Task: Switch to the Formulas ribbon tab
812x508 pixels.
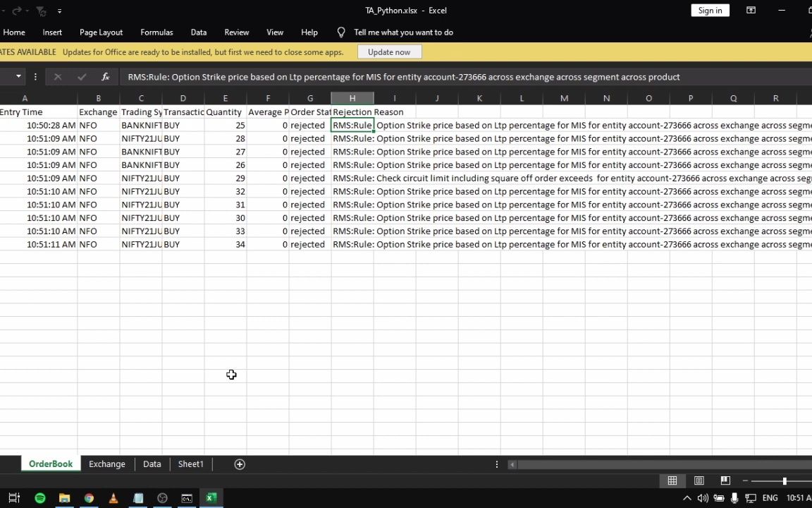Action: [156, 32]
